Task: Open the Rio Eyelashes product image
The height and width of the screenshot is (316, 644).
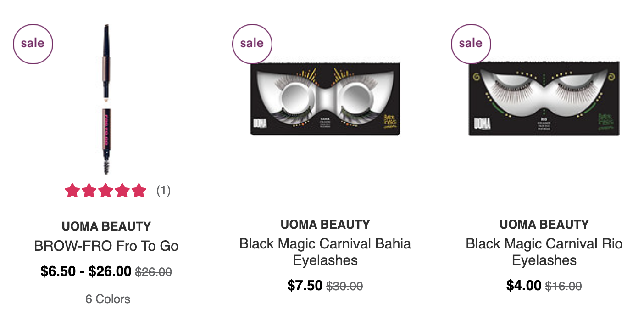Action: click(x=544, y=99)
